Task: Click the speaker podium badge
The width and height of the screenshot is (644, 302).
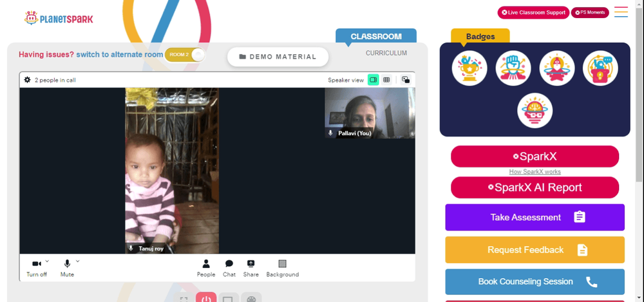Action: point(600,68)
